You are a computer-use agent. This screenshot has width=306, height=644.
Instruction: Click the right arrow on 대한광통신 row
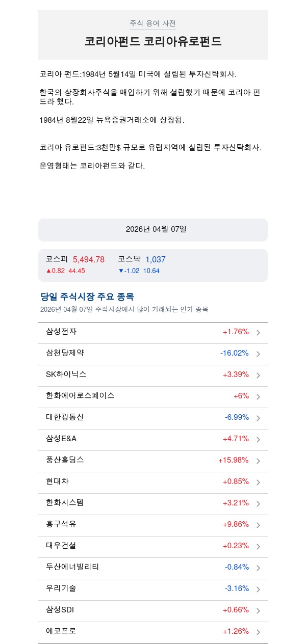click(258, 418)
